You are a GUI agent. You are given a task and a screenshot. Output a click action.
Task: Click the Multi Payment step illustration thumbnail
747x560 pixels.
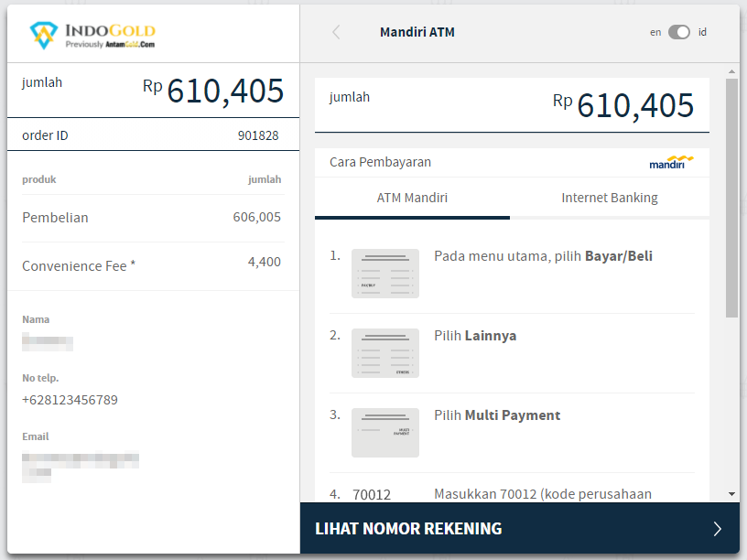(x=385, y=433)
